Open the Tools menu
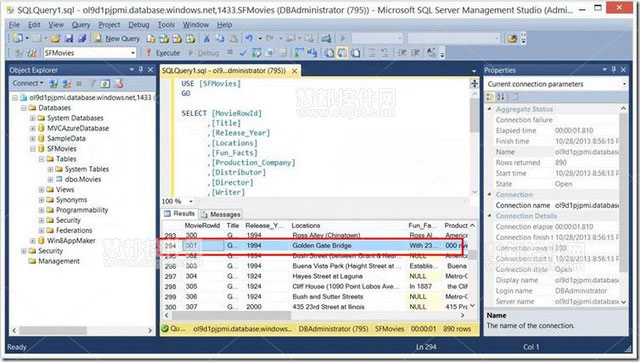 point(166,25)
